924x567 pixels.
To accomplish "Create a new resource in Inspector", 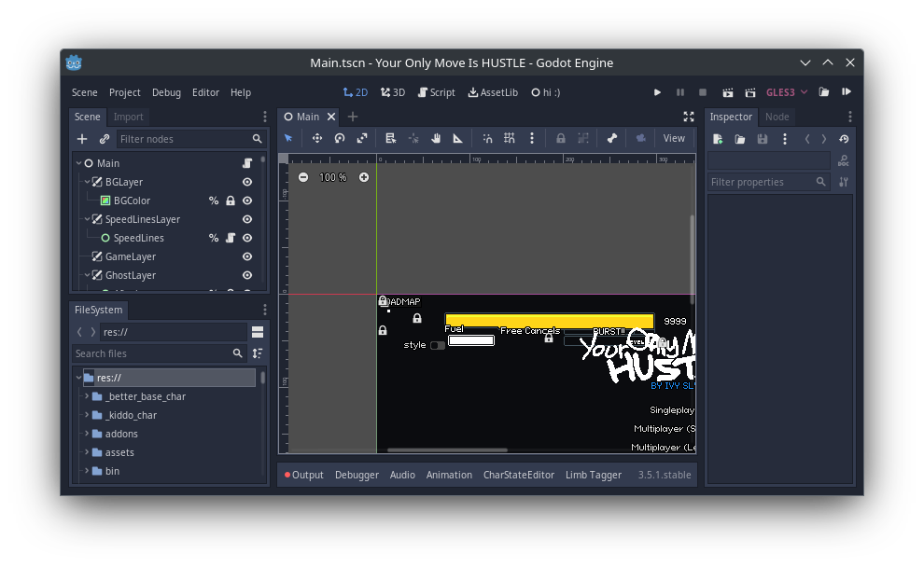I will click(x=718, y=139).
